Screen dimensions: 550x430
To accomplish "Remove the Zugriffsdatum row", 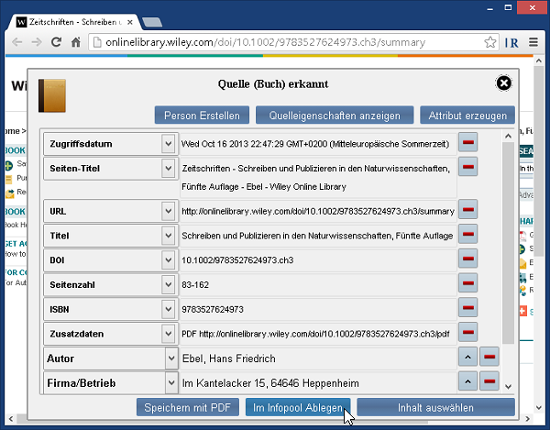I will click(x=468, y=142).
